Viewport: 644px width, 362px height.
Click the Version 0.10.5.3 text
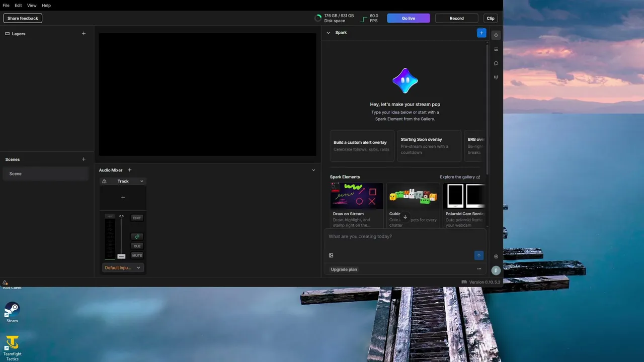click(485, 283)
